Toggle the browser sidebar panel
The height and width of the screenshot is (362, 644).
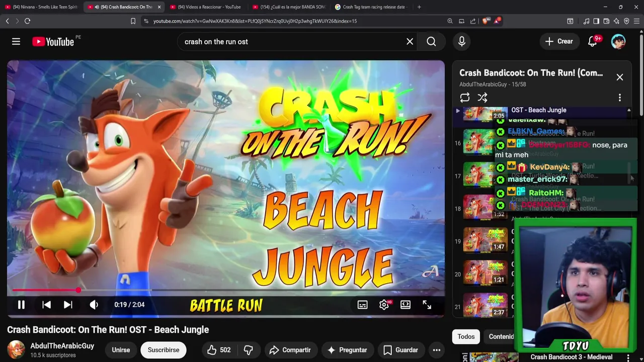[x=596, y=21]
